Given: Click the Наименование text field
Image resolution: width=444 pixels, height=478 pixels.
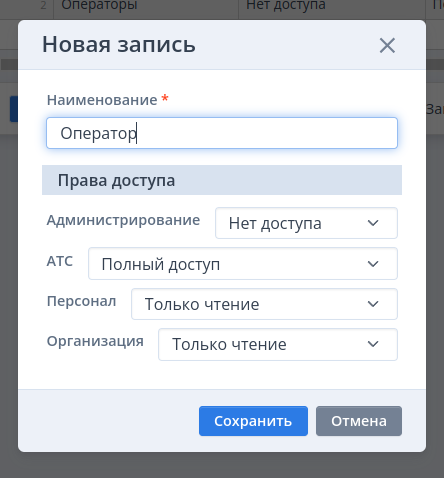Looking at the screenshot, I should 222,133.
